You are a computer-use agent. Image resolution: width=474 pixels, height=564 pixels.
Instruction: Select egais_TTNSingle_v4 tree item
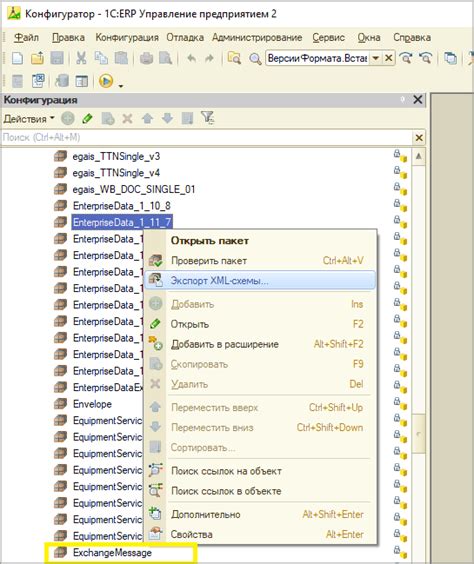(116, 173)
